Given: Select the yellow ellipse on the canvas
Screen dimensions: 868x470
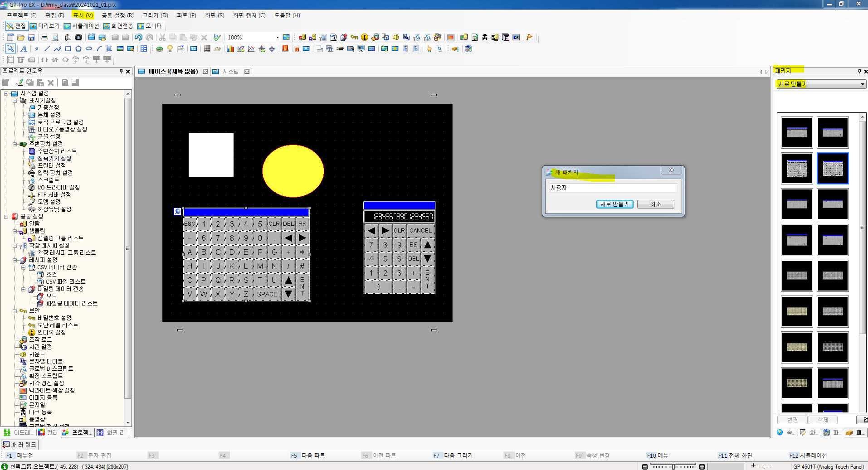Looking at the screenshot, I should click(x=293, y=171).
